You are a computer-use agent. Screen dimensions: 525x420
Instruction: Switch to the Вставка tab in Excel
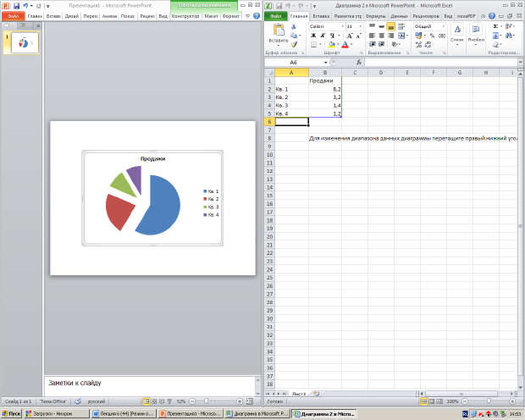[321, 16]
